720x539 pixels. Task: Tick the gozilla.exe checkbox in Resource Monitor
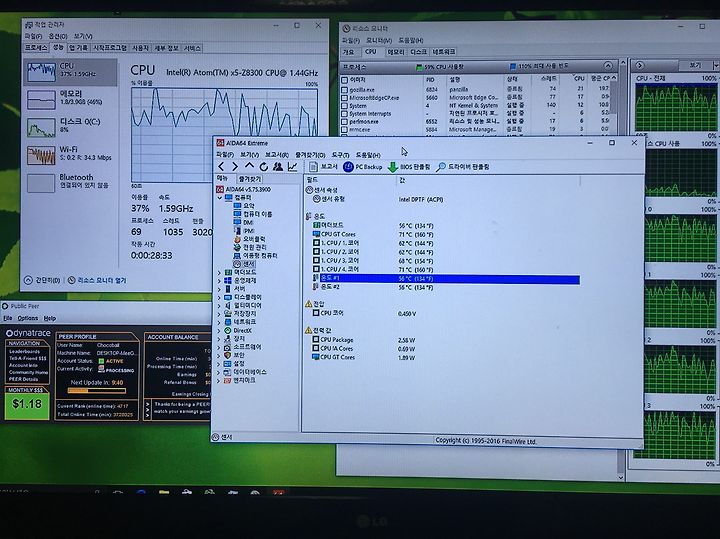point(344,90)
